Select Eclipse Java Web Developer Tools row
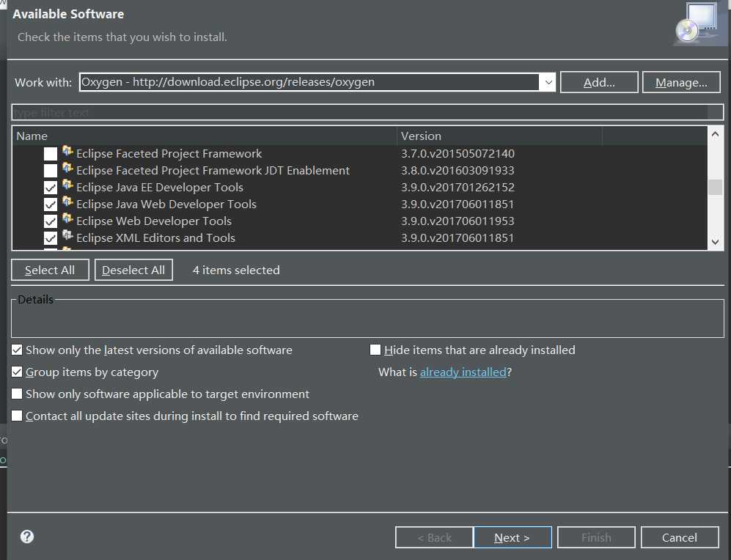This screenshot has height=560, width=731. pos(166,204)
